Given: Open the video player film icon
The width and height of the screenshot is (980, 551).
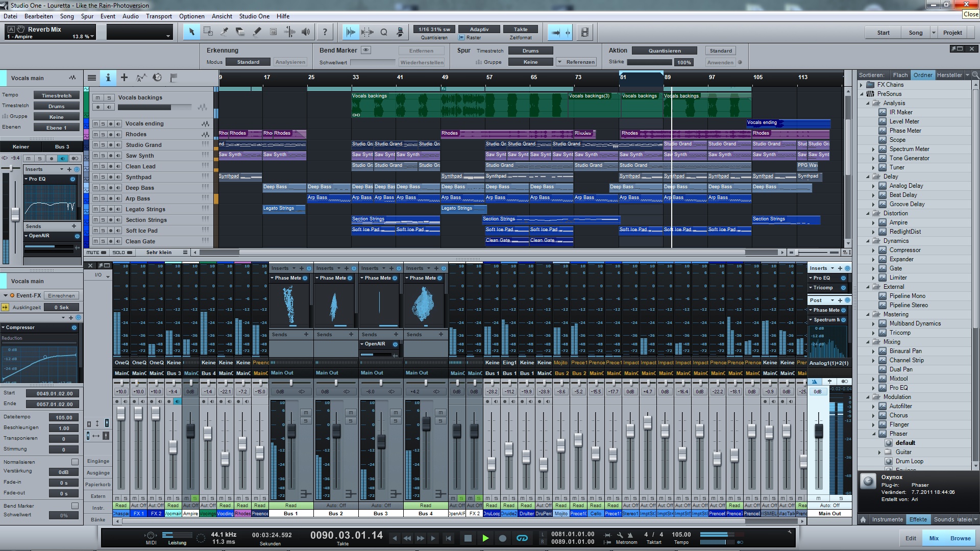Looking at the screenshot, I should (x=585, y=32).
